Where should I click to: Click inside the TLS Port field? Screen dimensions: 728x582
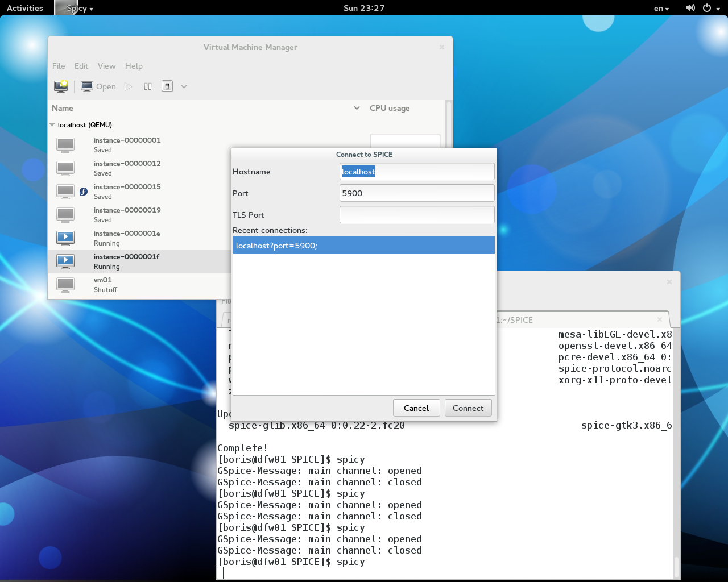(417, 214)
